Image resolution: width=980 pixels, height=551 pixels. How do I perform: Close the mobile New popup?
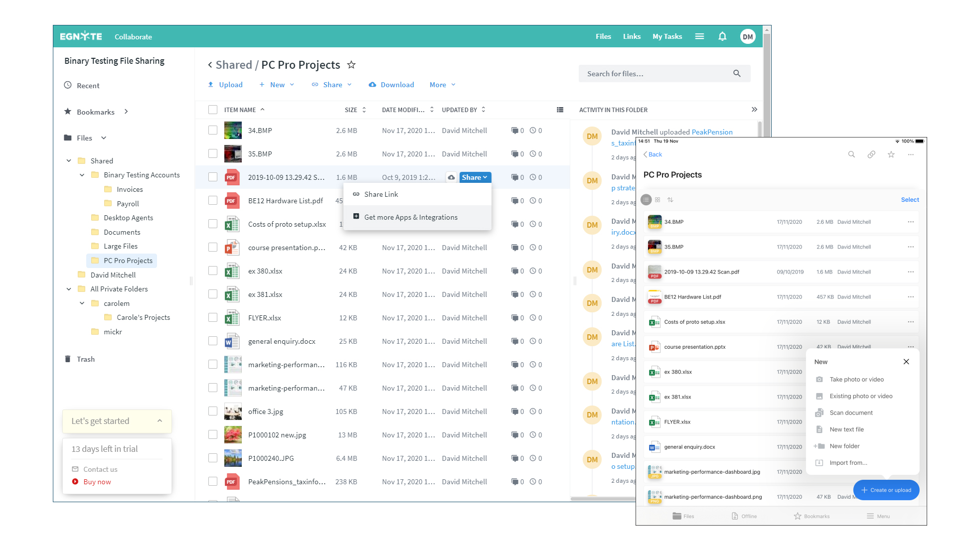[906, 362]
